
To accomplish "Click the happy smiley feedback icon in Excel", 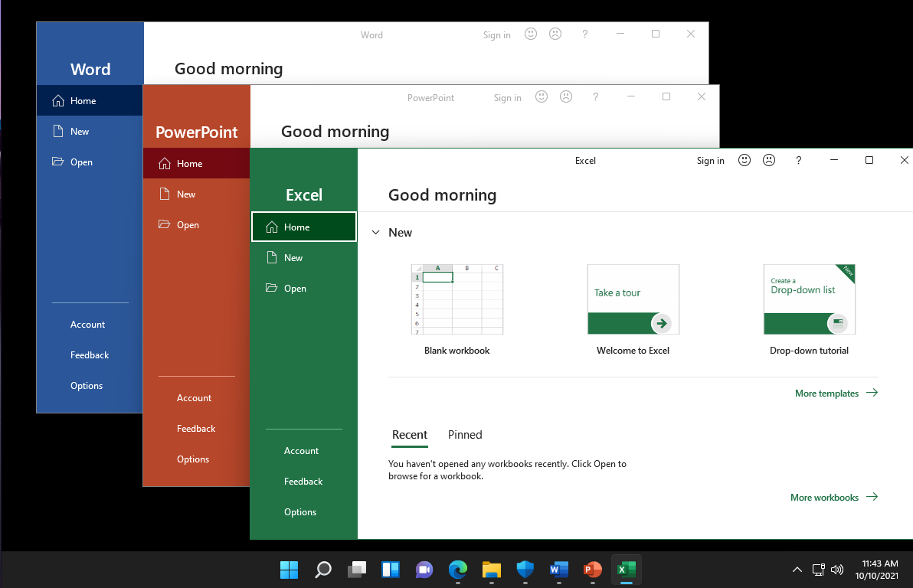I will (744, 160).
